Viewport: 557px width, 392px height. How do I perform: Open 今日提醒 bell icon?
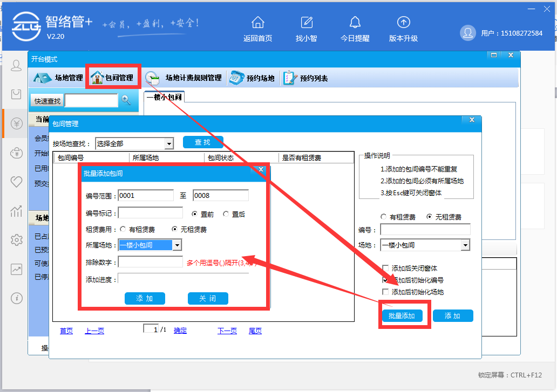pos(355,23)
